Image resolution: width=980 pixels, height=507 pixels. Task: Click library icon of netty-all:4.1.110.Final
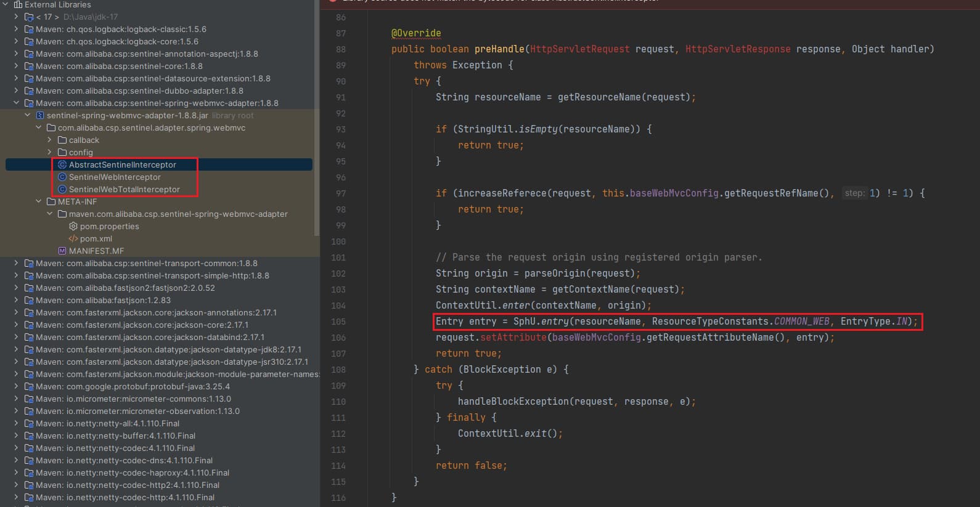pyautogui.click(x=29, y=423)
